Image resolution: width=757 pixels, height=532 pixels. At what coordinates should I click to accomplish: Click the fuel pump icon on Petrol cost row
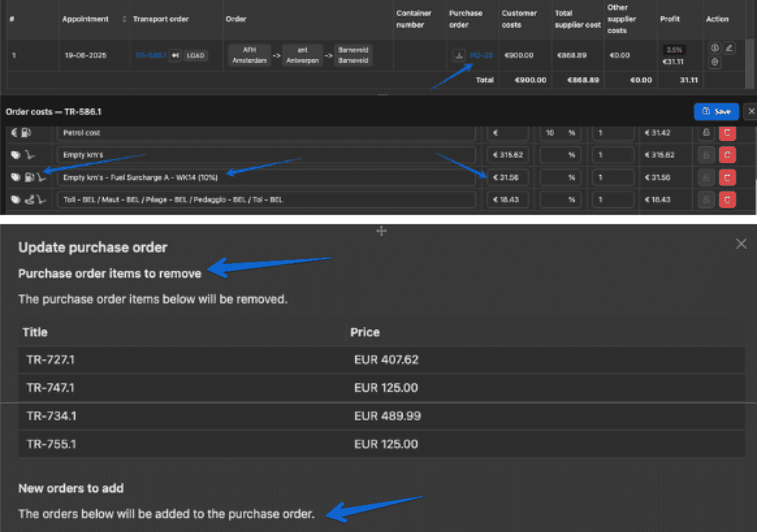26,132
